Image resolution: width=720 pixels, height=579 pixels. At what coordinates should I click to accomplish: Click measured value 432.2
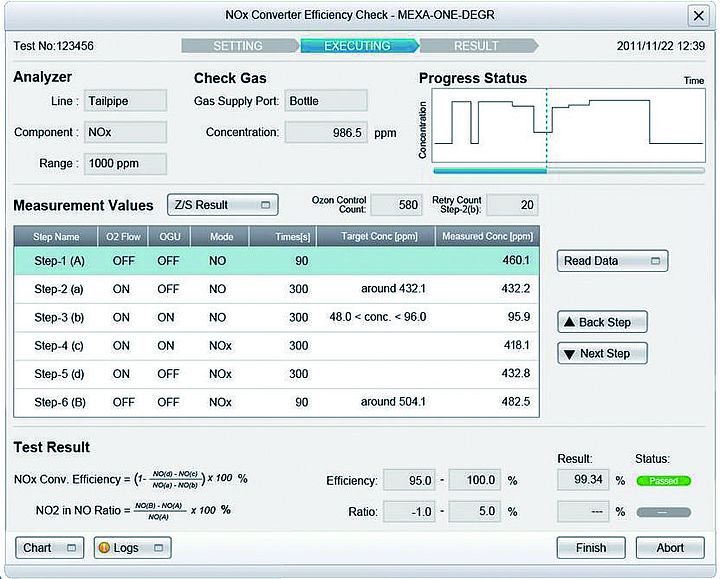click(x=516, y=289)
